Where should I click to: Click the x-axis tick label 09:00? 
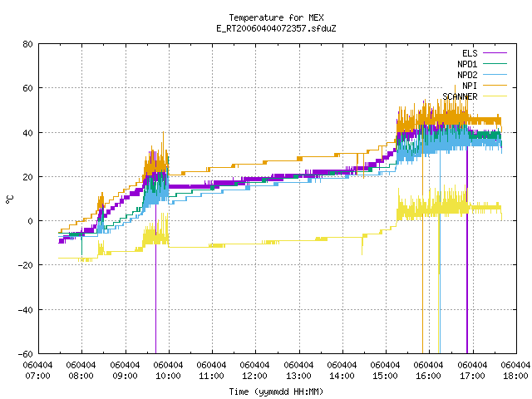click(x=125, y=376)
